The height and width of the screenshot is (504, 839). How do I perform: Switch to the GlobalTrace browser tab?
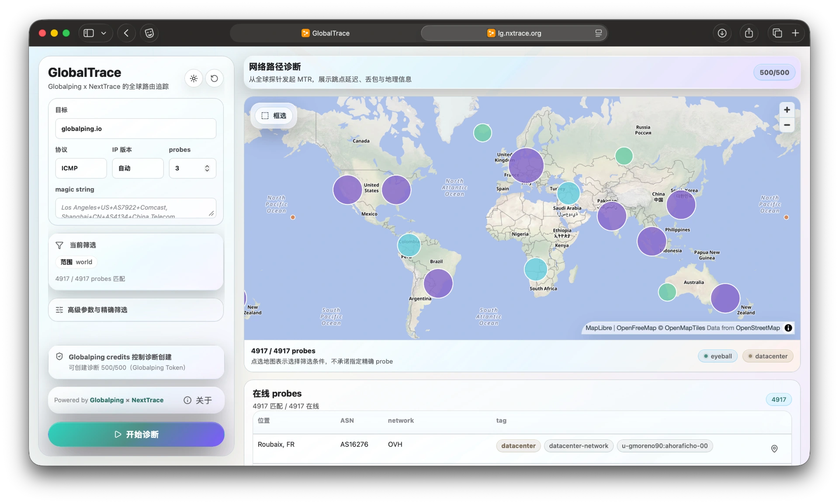point(326,33)
